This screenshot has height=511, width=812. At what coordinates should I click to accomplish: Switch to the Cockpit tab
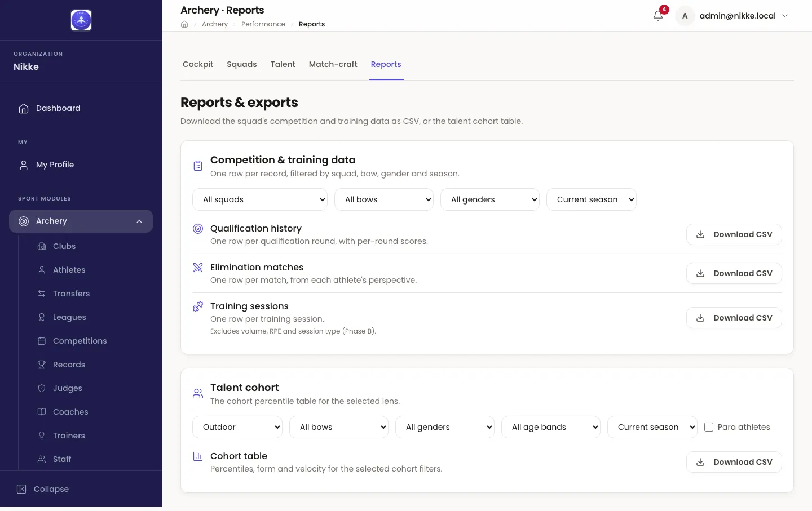pos(198,64)
